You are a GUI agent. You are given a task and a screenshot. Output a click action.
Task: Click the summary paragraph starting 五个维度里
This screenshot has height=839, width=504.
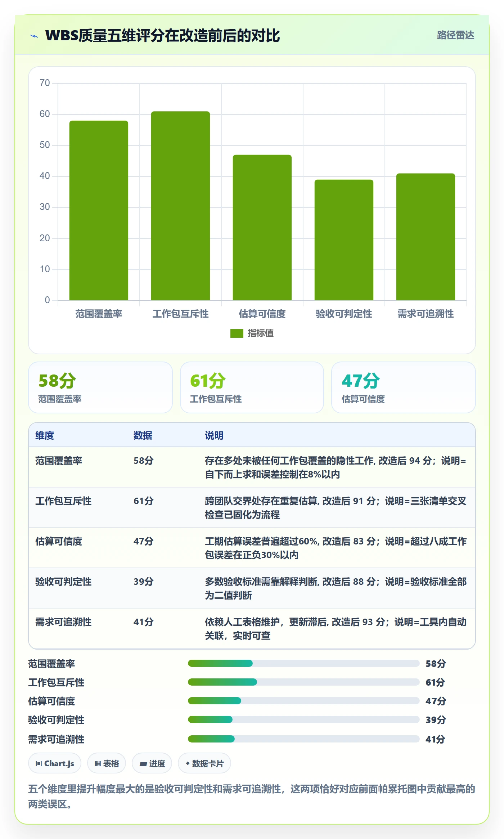[252, 797]
